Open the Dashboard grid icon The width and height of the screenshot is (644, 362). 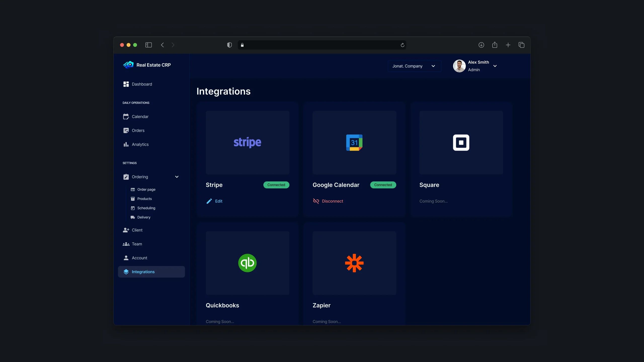click(126, 84)
